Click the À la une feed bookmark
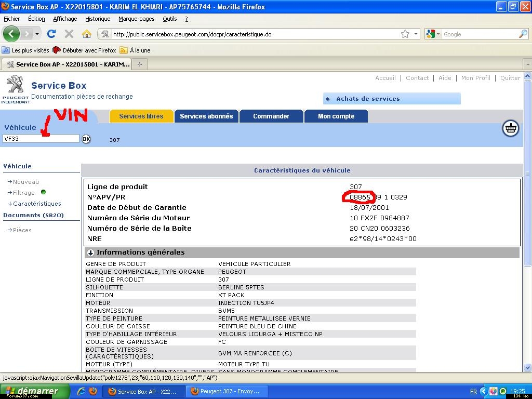The width and height of the screenshot is (532, 399). (x=136, y=50)
